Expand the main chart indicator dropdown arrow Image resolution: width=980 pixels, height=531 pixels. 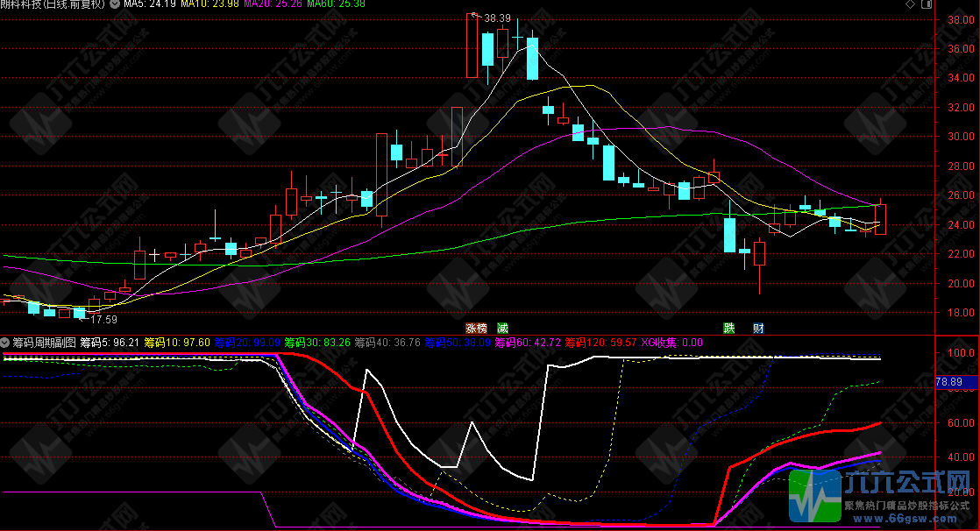(115, 4)
